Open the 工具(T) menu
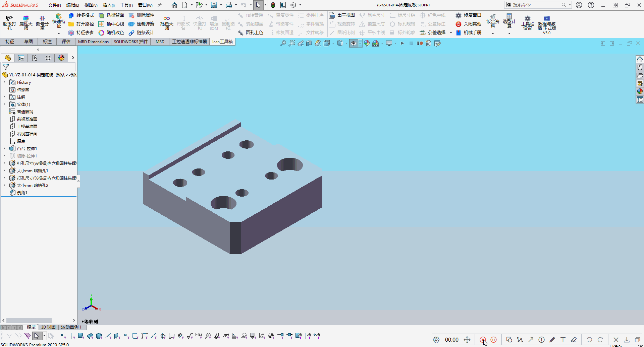644x347 pixels. coord(126,5)
